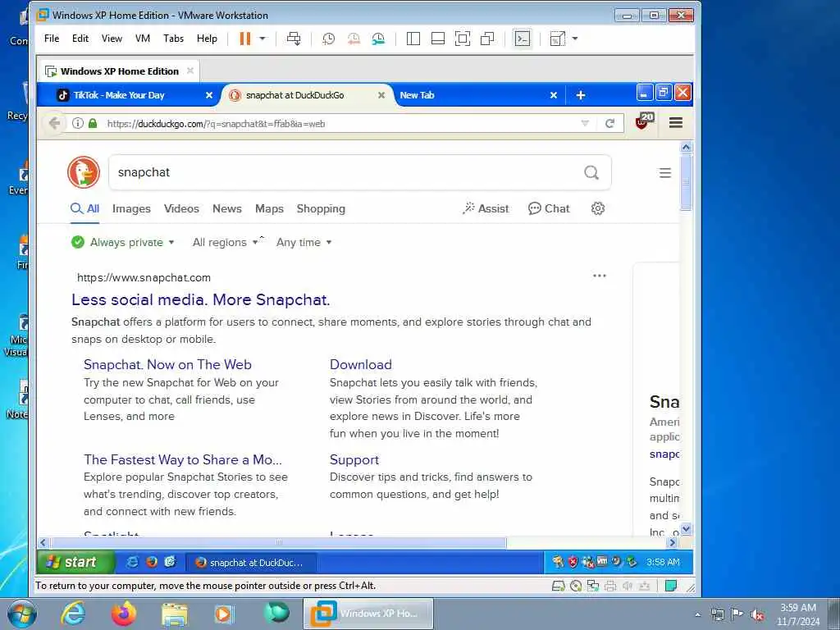Expand the stretch display options arrow
840x630 pixels.
(575, 39)
